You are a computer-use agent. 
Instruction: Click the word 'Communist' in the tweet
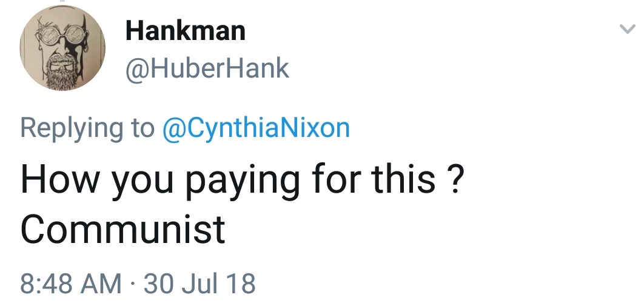pos(122,229)
